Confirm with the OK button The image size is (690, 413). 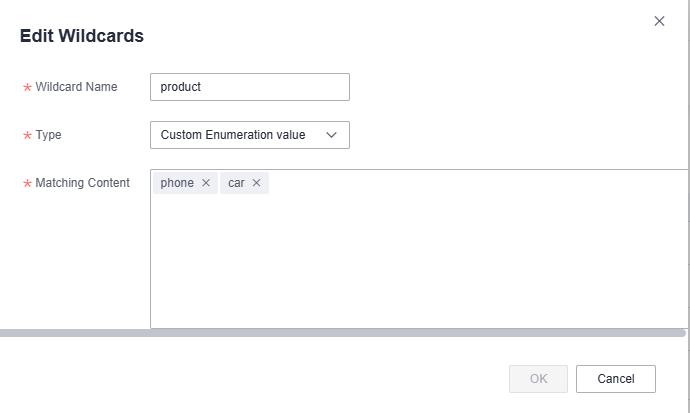[x=538, y=379]
